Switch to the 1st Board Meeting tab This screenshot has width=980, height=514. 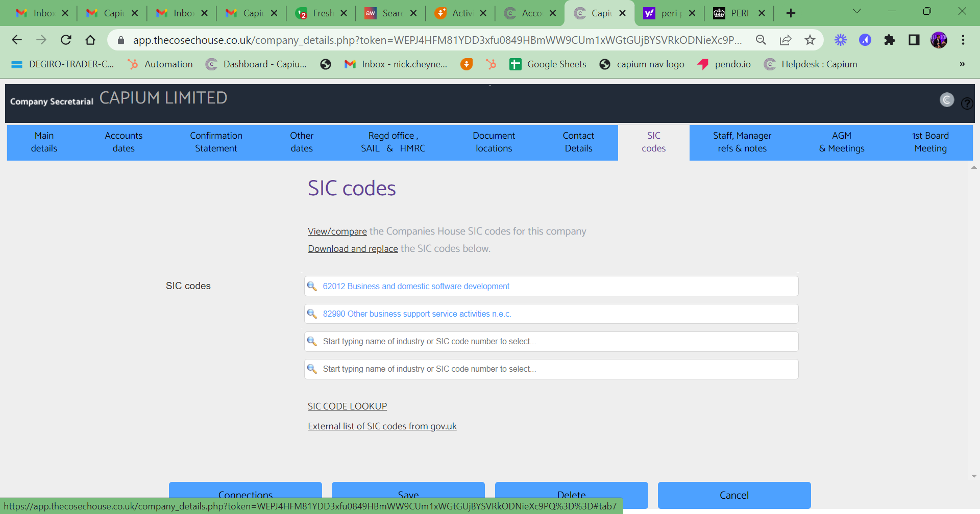(930, 142)
